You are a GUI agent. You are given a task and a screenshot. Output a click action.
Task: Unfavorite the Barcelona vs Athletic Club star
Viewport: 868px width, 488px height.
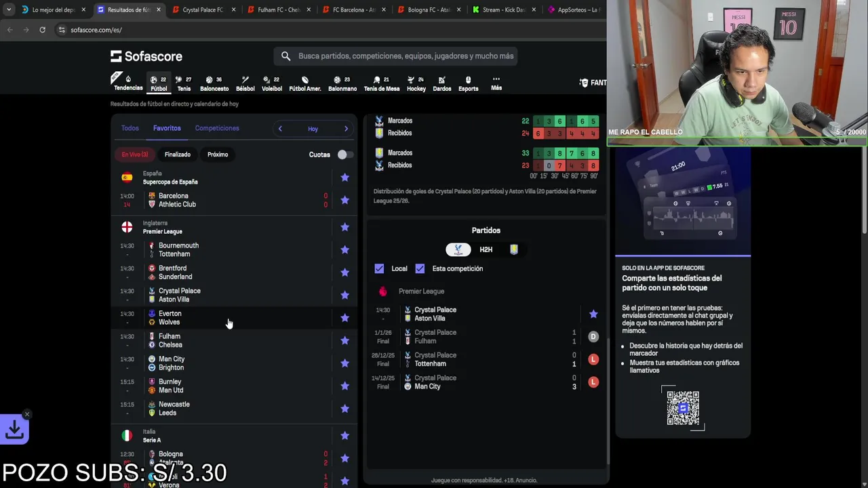pyautogui.click(x=344, y=200)
